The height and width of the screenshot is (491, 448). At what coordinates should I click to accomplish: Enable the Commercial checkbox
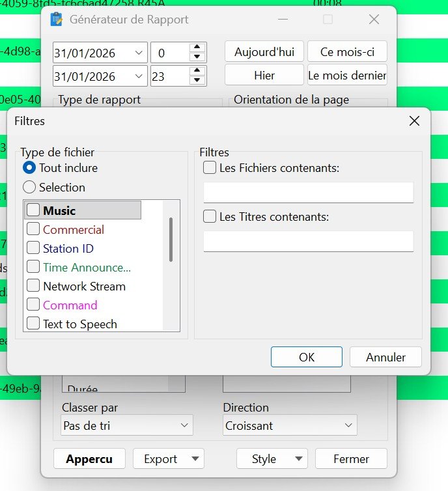click(33, 229)
